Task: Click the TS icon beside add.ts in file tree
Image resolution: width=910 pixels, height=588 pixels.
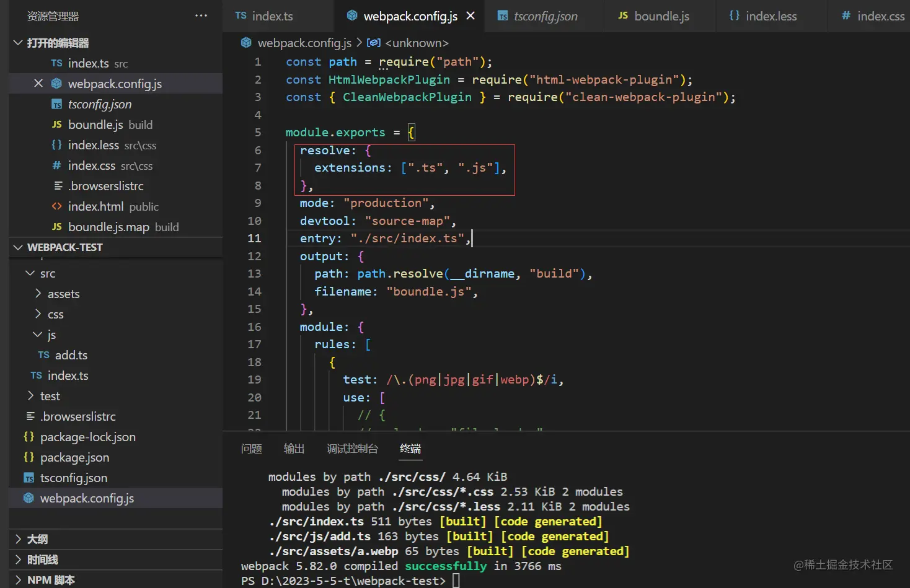Action: coord(43,355)
